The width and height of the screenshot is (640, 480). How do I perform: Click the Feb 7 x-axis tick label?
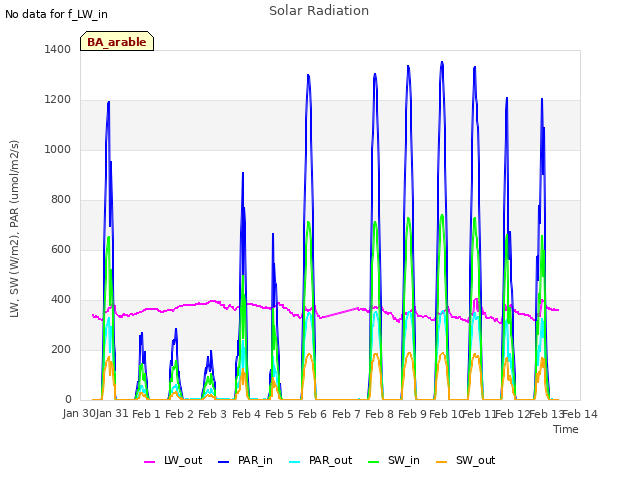[346, 414]
